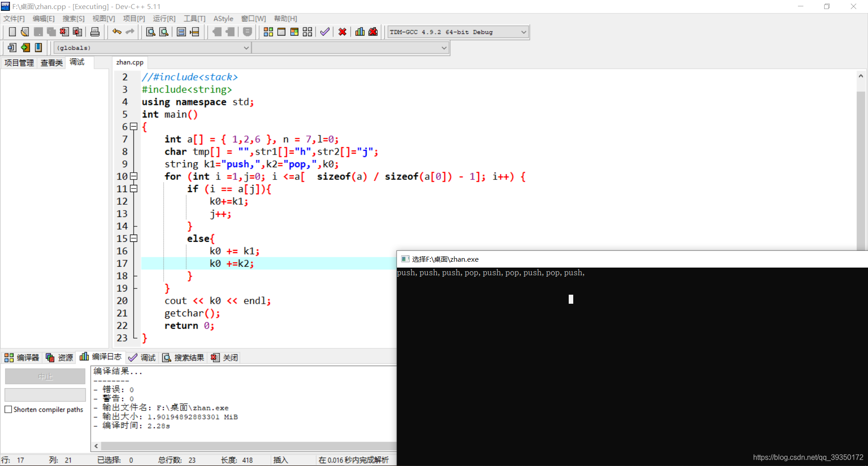This screenshot has width=868, height=466.
Task: Open the 视图[V] menu
Action: pyautogui.click(x=104, y=19)
